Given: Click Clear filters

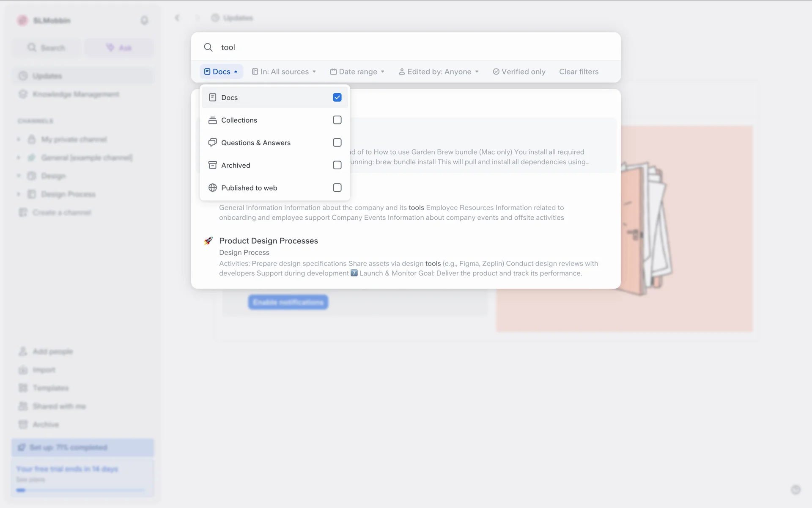Looking at the screenshot, I should (579, 72).
